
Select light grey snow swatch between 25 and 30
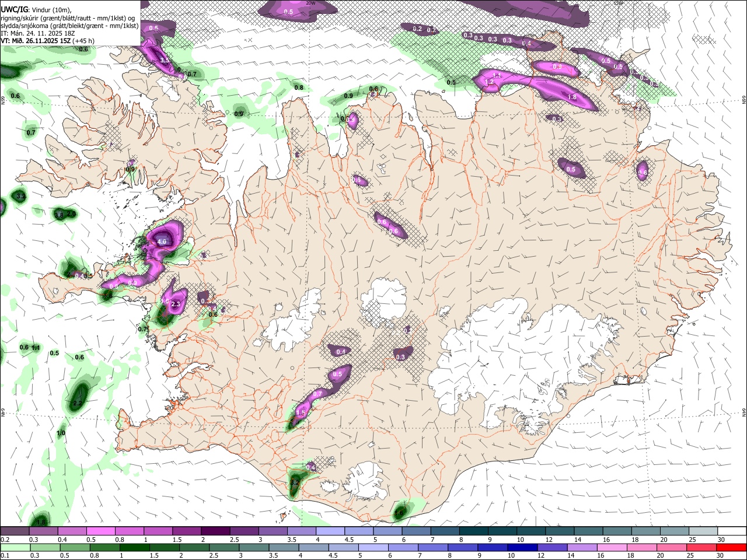tap(703, 531)
